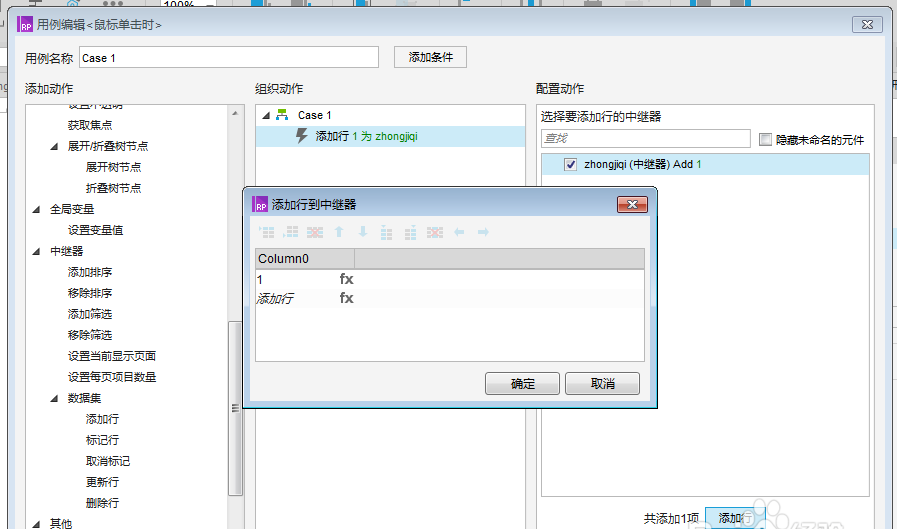Click the move row up arrow
This screenshot has width=897, height=529.
click(x=339, y=232)
